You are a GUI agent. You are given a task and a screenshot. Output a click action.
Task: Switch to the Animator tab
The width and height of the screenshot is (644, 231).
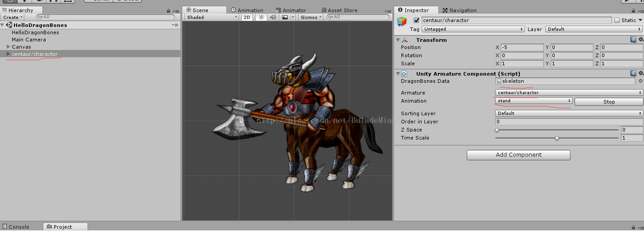(x=291, y=10)
